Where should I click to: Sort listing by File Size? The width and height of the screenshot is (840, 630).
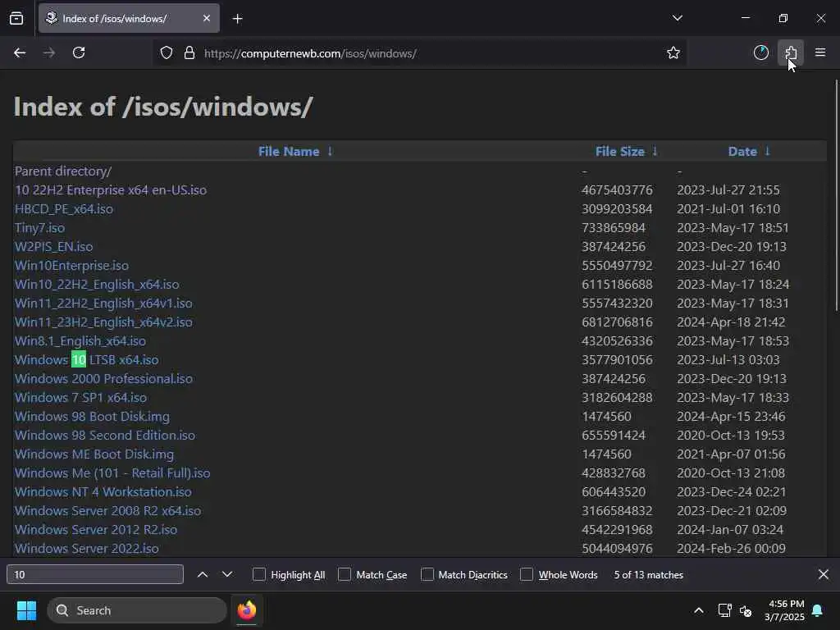click(620, 152)
